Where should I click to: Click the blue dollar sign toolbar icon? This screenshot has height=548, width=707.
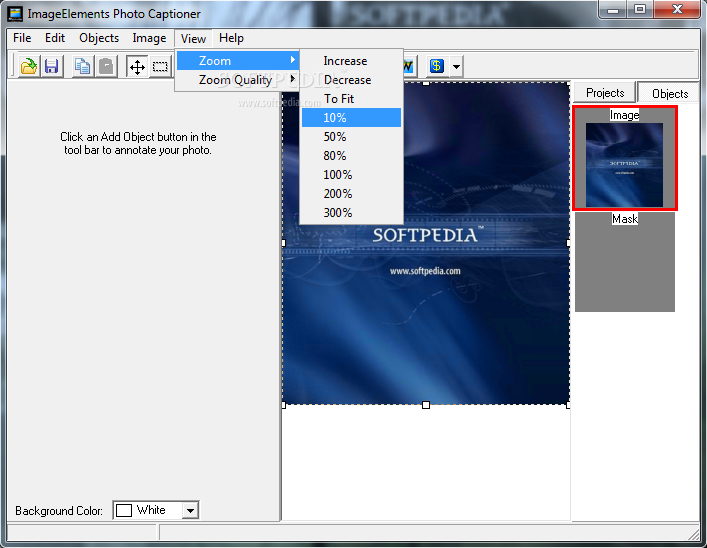pos(436,66)
